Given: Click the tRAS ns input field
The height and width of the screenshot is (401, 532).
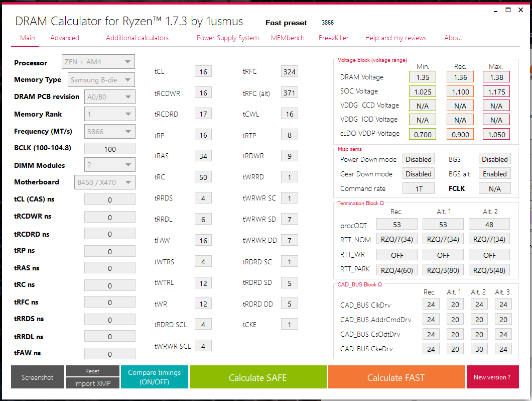Looking at the screenshot, I should (x=110, y=268).
